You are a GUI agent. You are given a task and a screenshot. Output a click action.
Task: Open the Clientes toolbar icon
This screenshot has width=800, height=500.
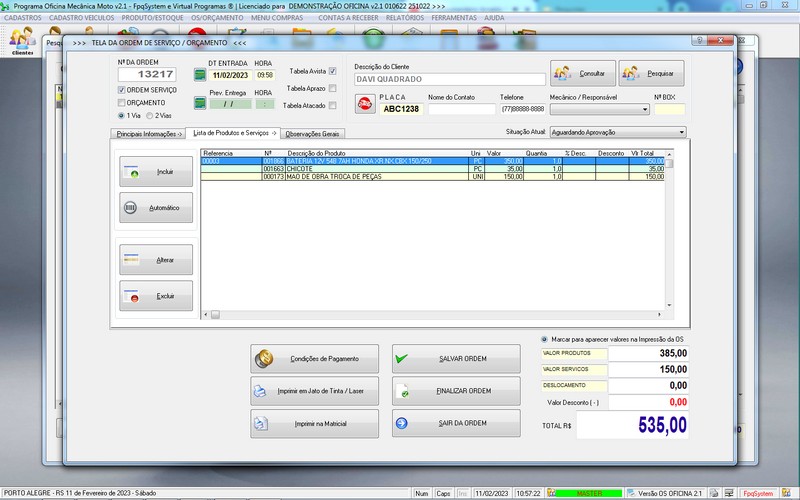22,41
